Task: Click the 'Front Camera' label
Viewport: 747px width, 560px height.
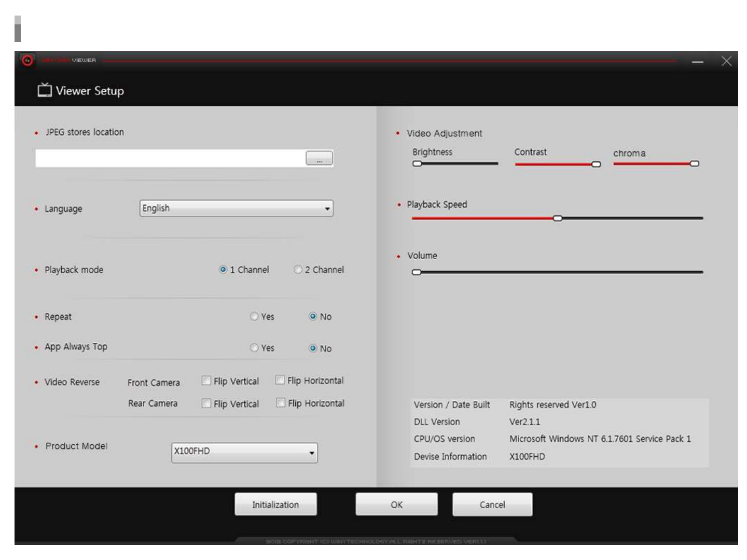Action: (154, 383)
